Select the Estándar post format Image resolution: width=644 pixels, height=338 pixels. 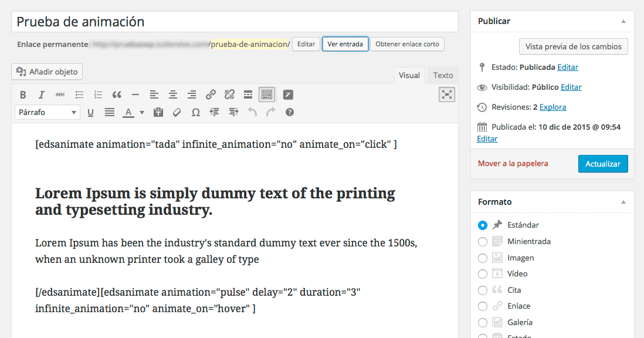pos(482,225)
